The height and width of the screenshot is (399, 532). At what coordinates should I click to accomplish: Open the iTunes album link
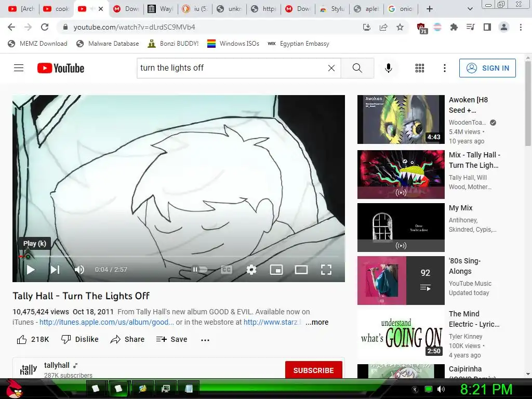click(x=107, y=322)
